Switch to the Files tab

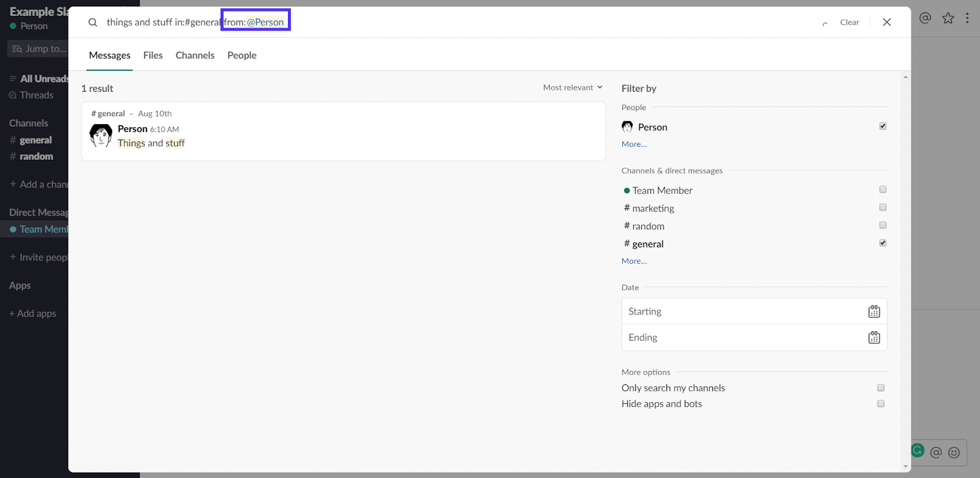coord(153,56)
